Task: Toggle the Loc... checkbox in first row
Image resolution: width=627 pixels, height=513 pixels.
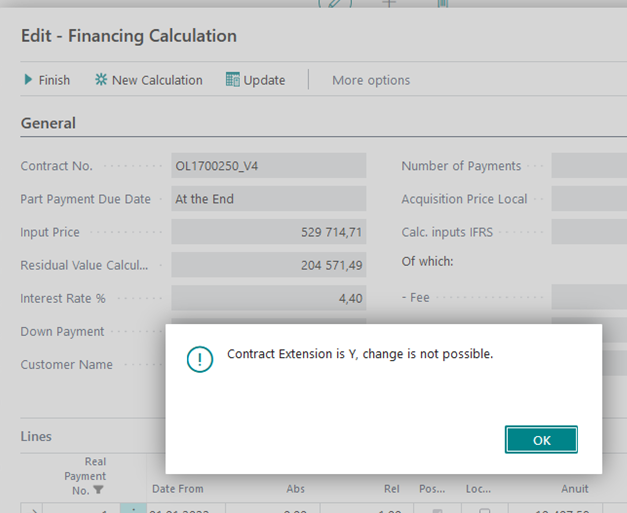Action: pos(484,510)
